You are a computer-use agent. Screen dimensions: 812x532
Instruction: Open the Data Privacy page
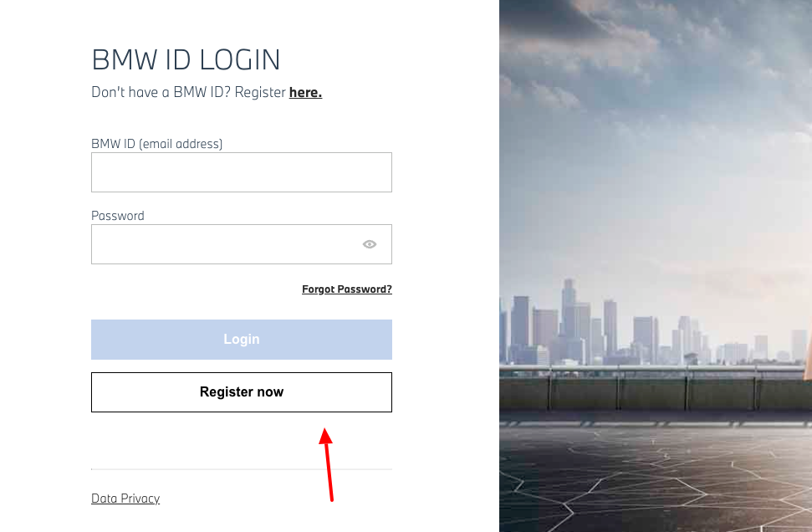[125, 498]
